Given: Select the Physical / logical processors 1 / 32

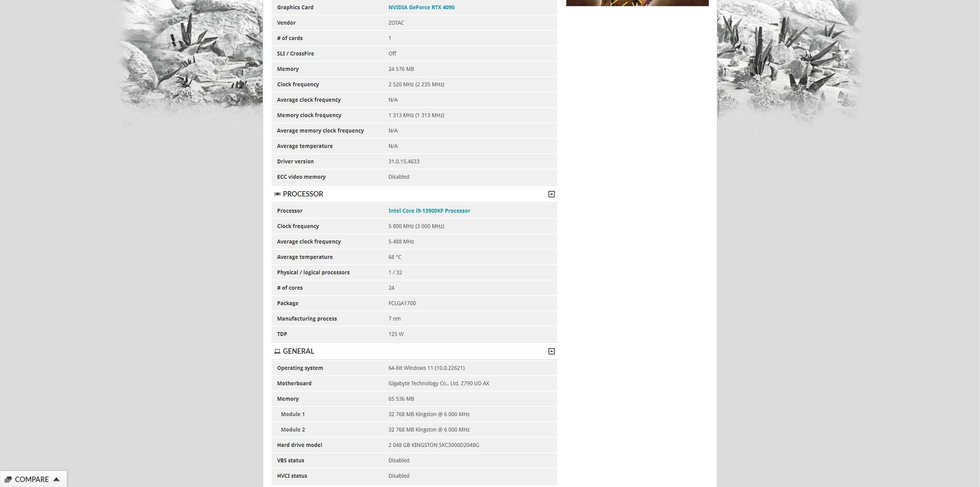Looking at the screenshot, I should 395,272.
